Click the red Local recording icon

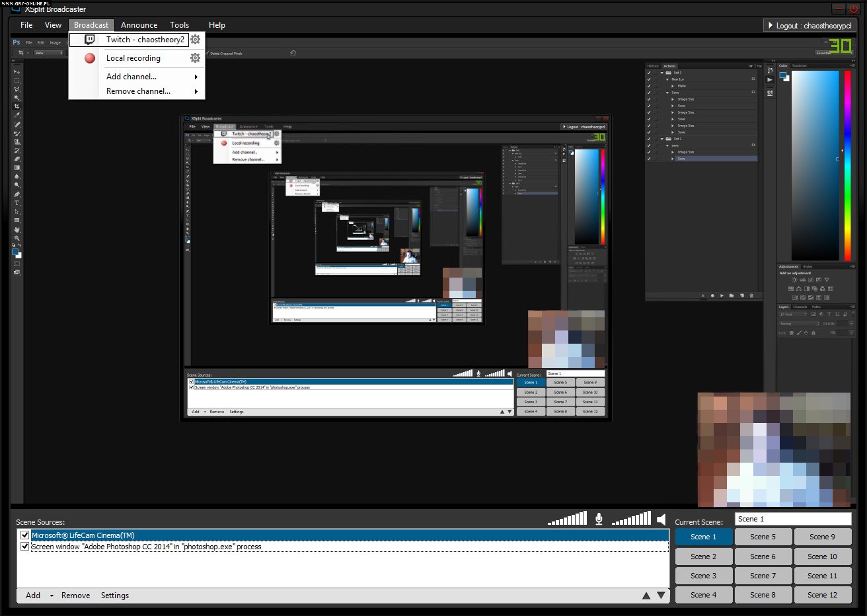pos(90,58)
